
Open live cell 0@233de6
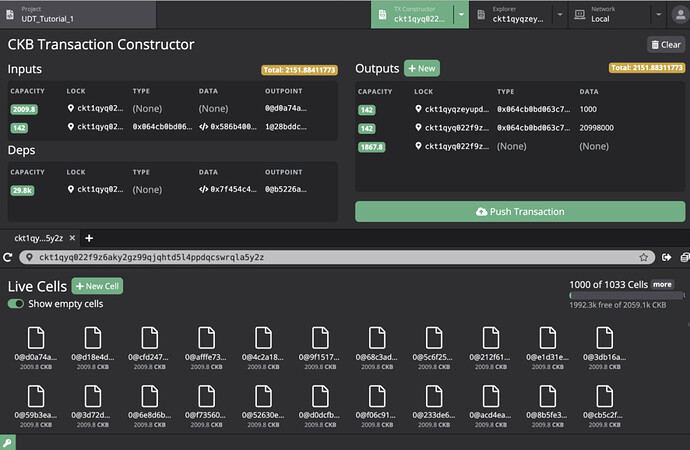pos(433,406)
